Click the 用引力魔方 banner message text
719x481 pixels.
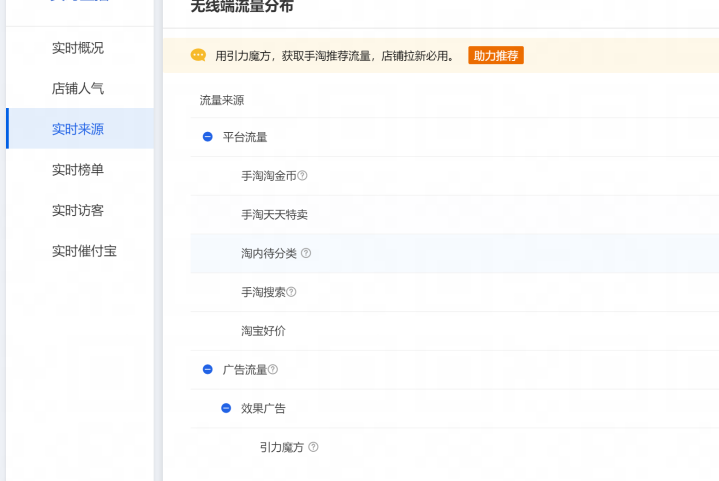335,55
